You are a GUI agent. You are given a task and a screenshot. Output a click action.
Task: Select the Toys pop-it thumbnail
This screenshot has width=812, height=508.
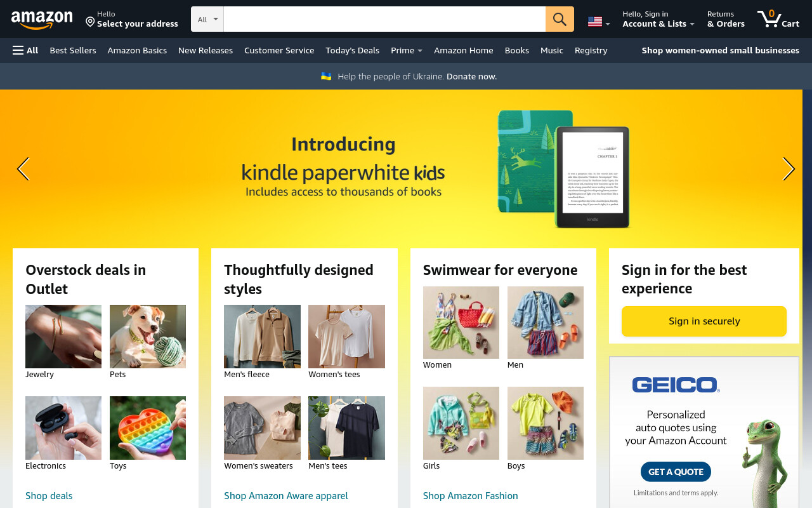[x=148, y=428]
